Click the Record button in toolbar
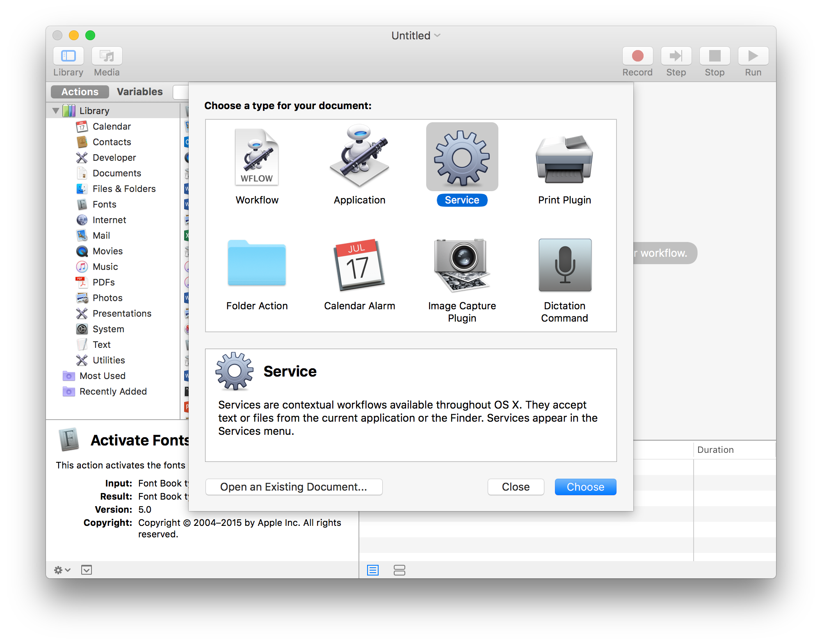This screenshot has height=644, width=822. (637, 56)
